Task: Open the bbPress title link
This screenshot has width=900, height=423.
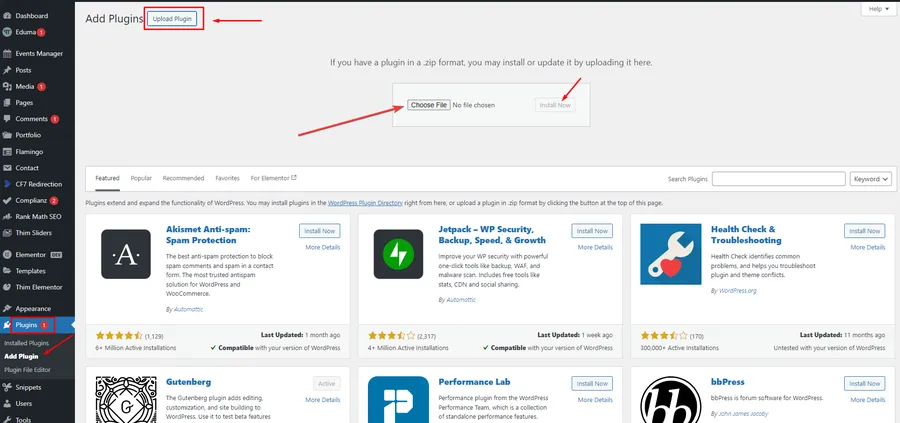Action: tap(727, 382)
